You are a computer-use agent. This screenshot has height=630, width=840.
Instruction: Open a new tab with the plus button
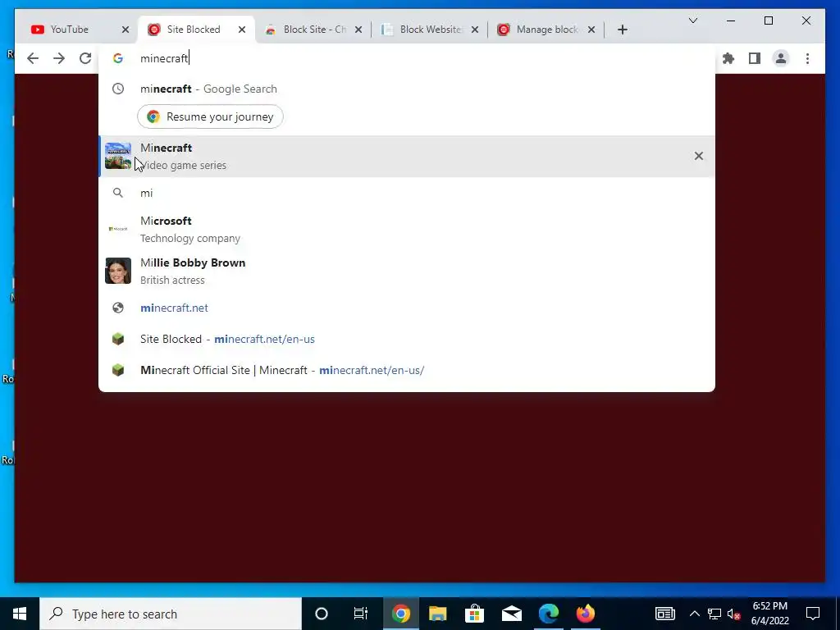622,30
